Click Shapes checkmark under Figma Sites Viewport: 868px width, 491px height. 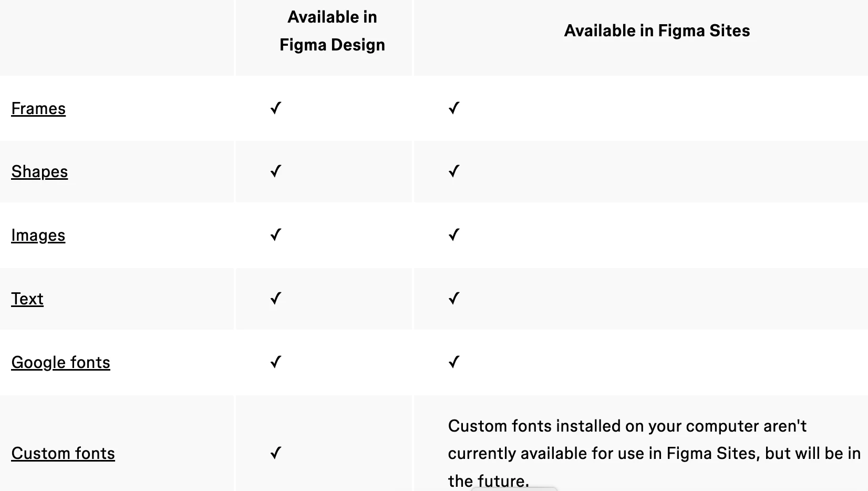[454, 171]
